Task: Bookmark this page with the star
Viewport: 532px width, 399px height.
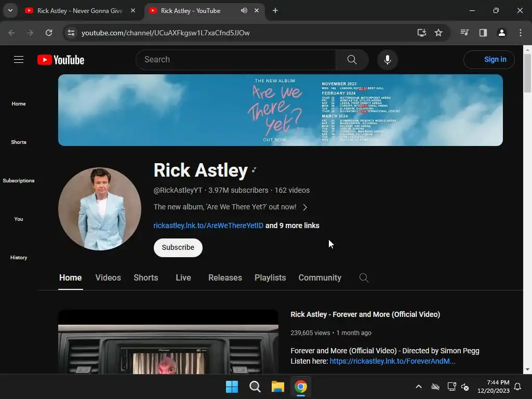Action: coord(438,33)
